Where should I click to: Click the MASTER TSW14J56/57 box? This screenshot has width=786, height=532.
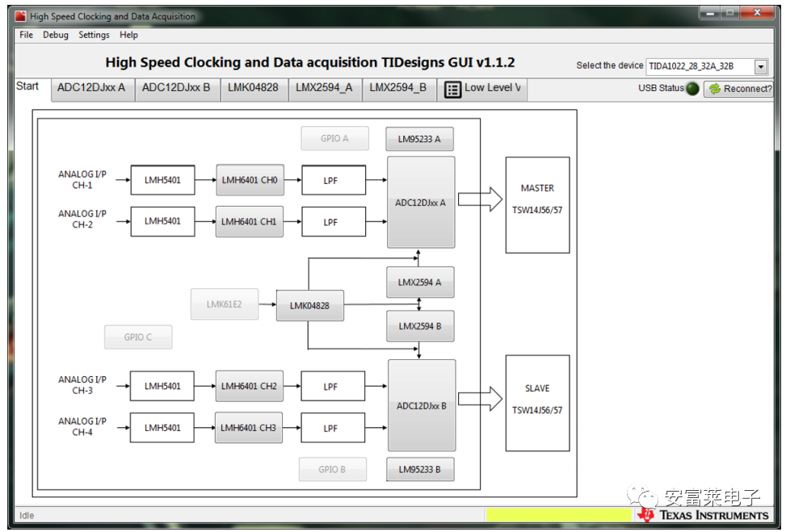tap(537, 205)
